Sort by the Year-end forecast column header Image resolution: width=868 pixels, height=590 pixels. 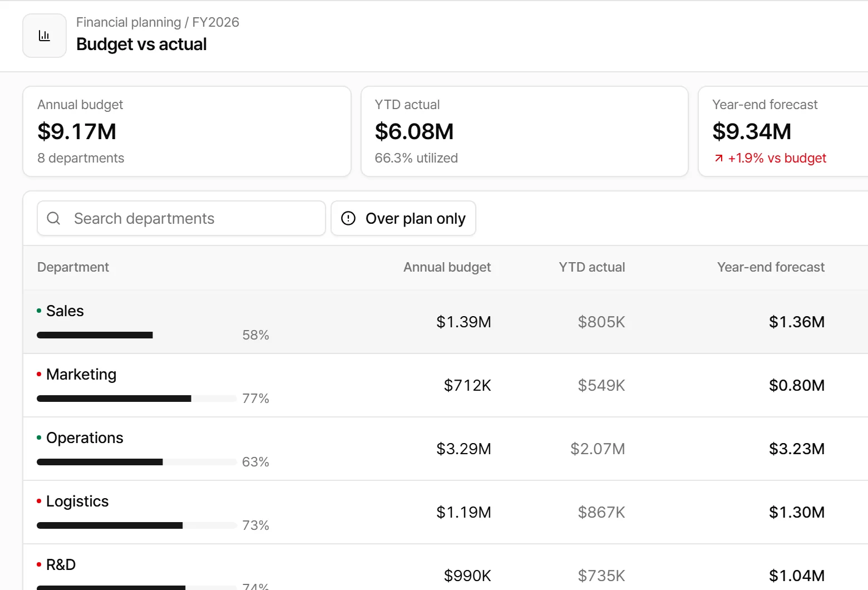pos(771,267)
